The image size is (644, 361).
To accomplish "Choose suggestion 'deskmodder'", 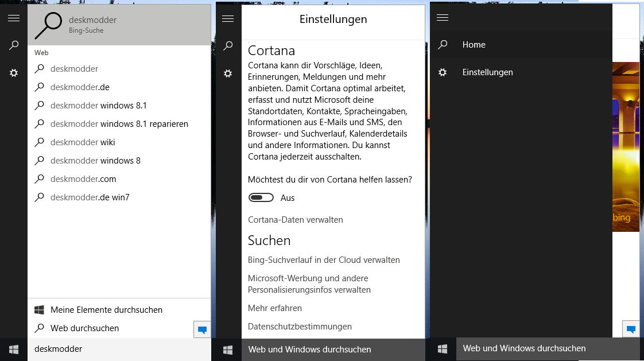I will (x=119, y=69).
